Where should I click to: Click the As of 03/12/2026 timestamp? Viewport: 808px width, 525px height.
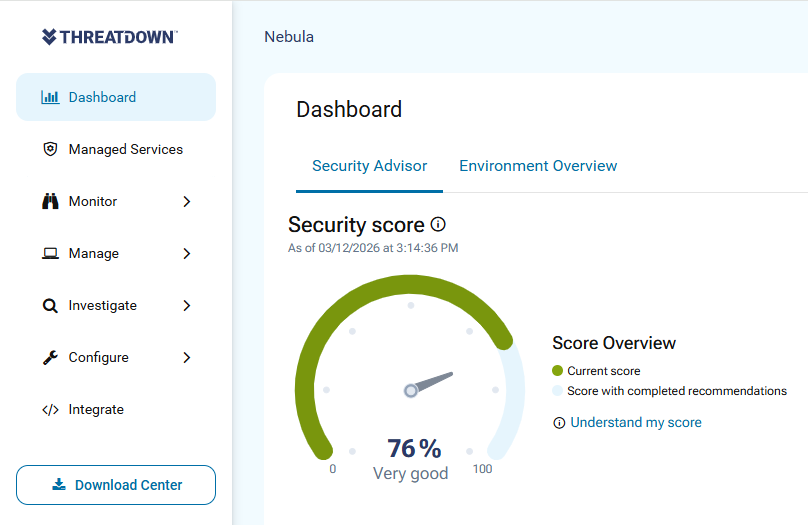373,248
